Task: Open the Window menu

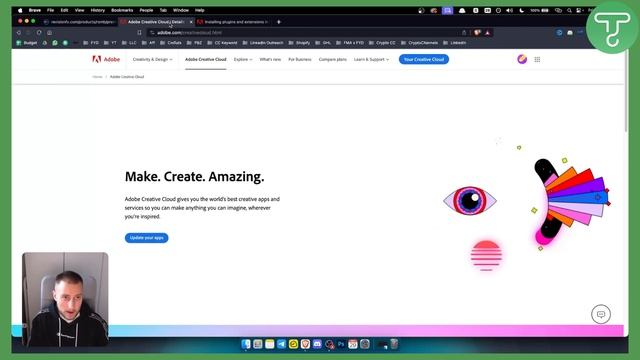Action: pyautogui.click(x=181, y=10)
